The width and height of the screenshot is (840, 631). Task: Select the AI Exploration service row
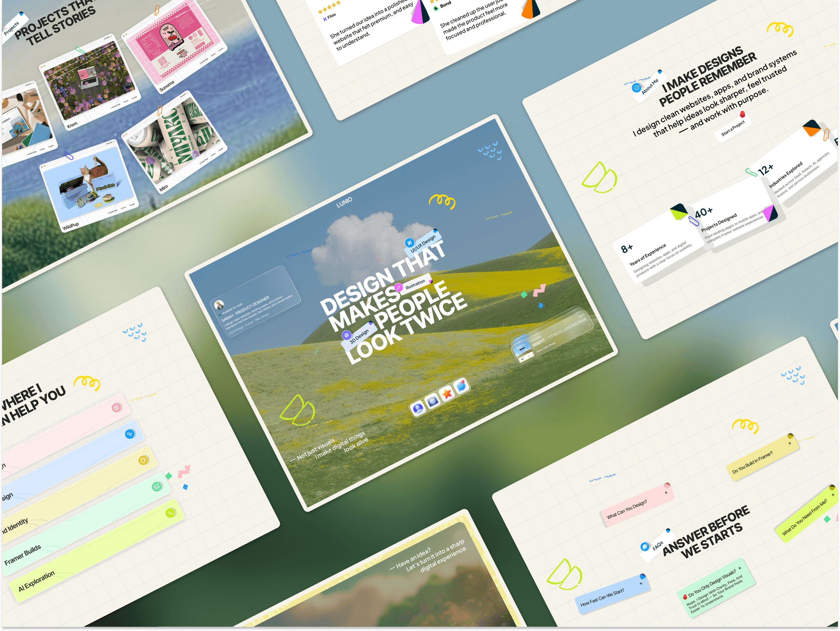pos(97,550)
